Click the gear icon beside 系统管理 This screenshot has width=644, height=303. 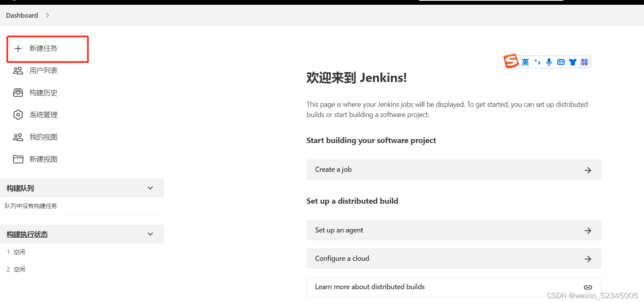[x=18, y=115]
